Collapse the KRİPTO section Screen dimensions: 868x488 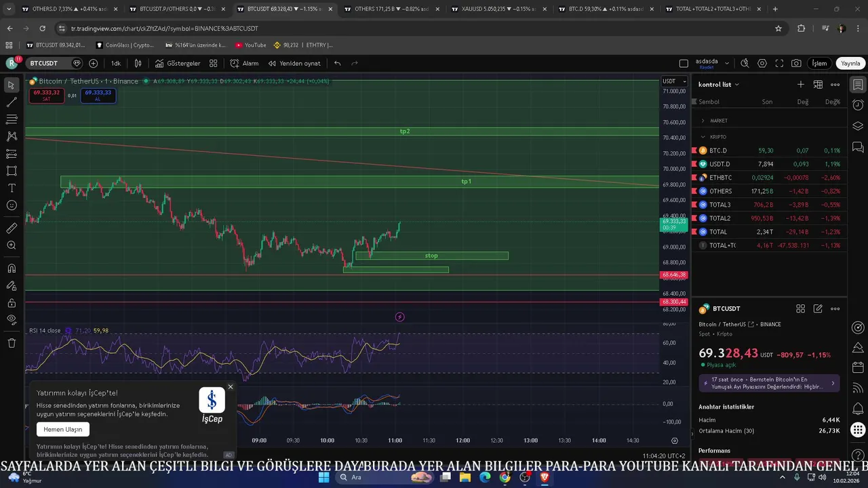pyautogui.click(x=703, y=137)
